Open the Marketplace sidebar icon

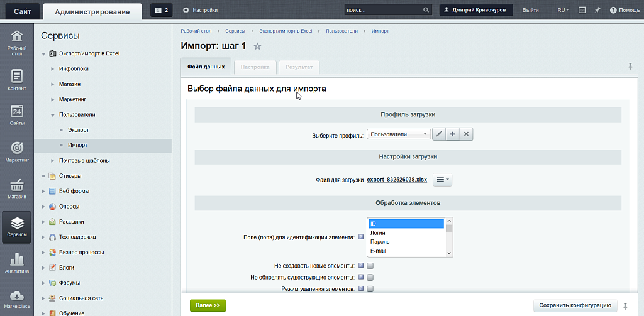pos(17,298)
